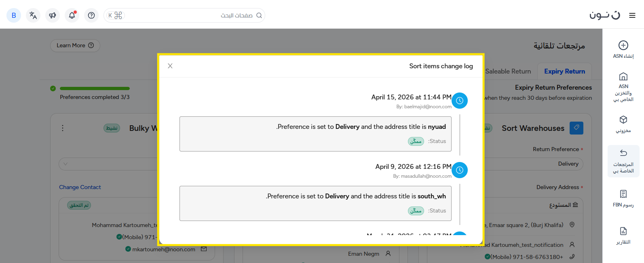This screenshot has height=263, width=644.
Task: Click the preferences completed progress bar
Action: coord(95,88)
